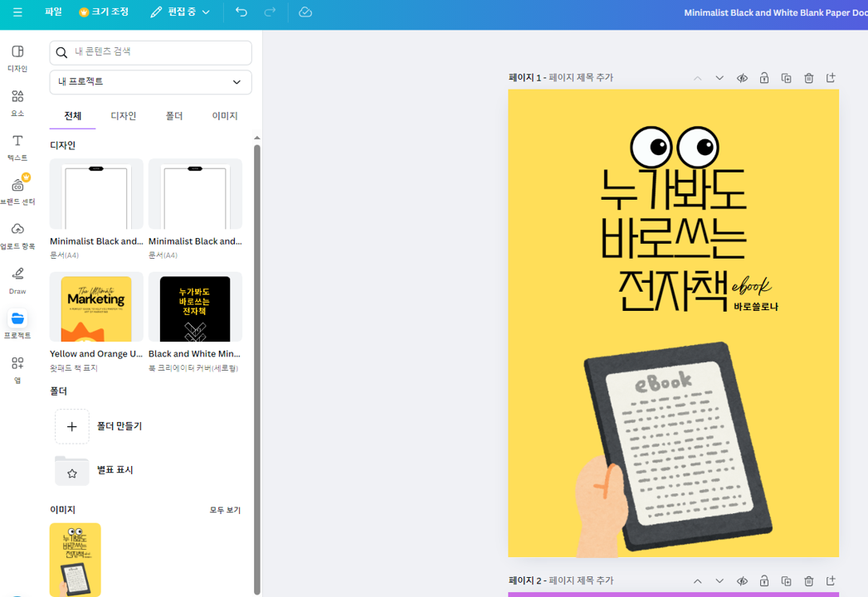Select the yellow ebook image thumbnail
Screen dimensions: 868x597
click(x=76, y=560)
